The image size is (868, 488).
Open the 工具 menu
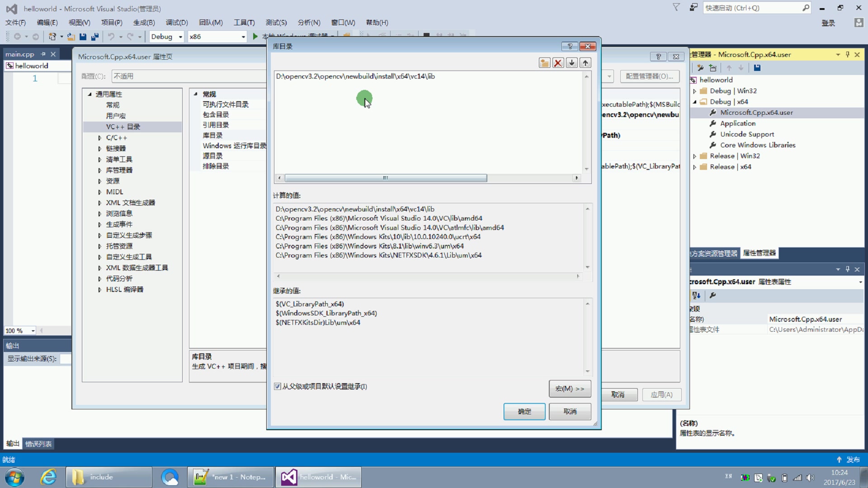pyautogui.click(x=244, y=22)
